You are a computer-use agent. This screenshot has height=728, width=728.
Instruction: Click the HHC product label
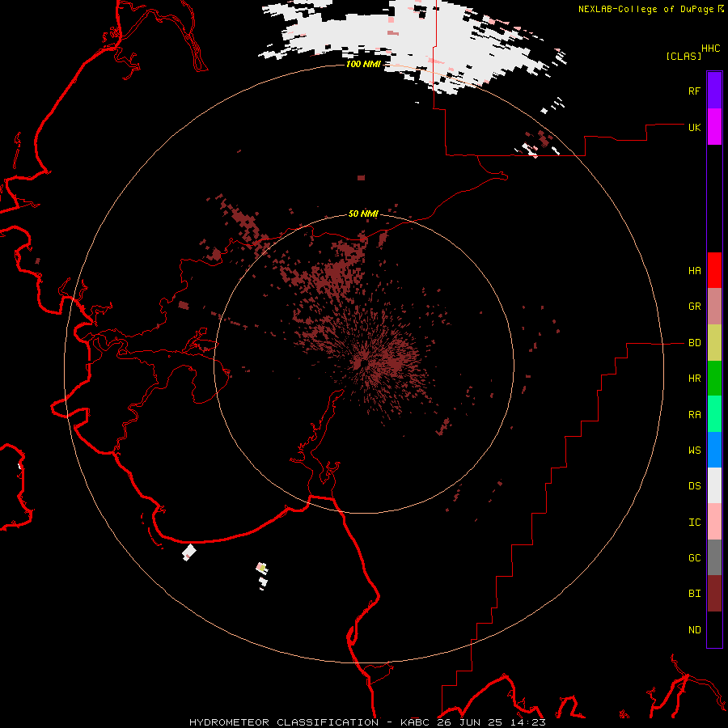[x=711, y=49]
